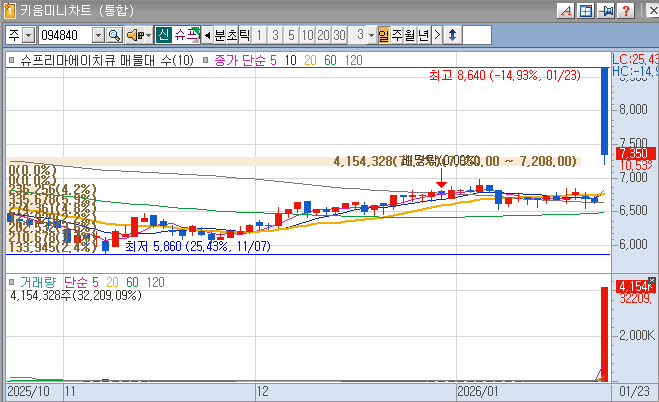
Task: Click the current price tag 7,350
Action: pos(634,153)
